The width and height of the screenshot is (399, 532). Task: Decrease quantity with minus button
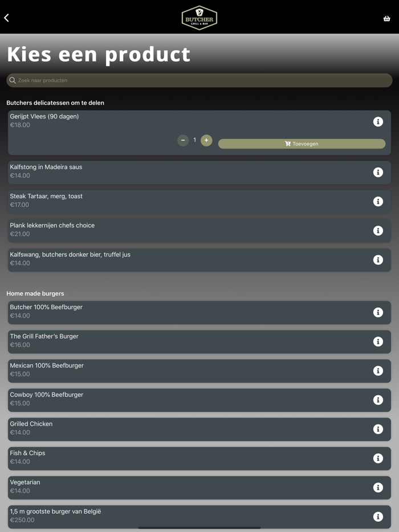pos(183,140)
